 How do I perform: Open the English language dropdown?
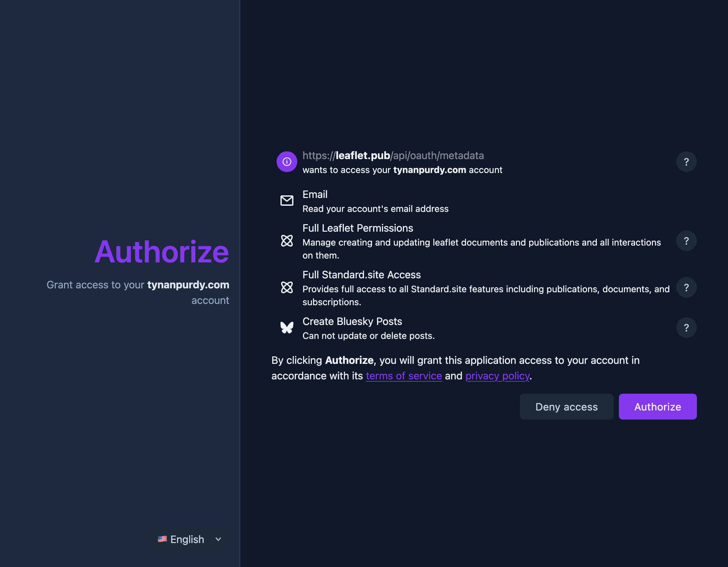(x=187, y=539)
